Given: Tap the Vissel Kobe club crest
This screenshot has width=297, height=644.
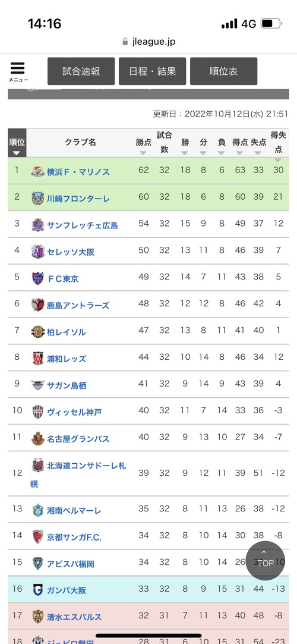Looking at the screenshot, I should click(x=38, y=411).
